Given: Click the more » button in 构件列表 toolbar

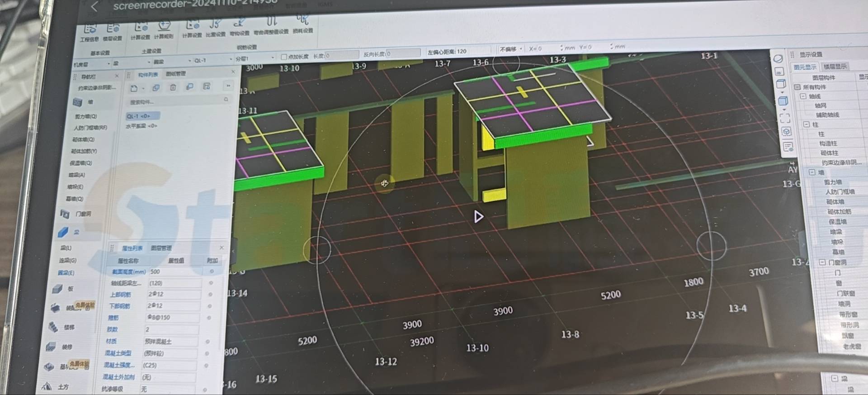Looking at the screenshot, I should click(228, 86).
